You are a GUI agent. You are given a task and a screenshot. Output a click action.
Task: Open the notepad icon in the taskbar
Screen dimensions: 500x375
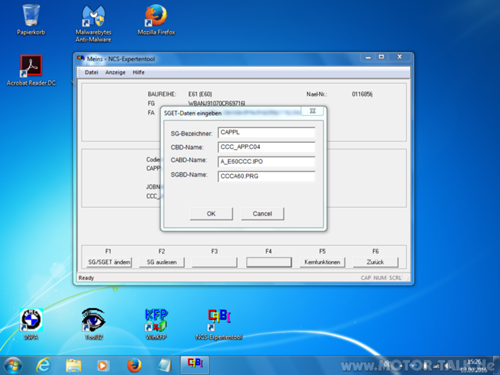164,365
